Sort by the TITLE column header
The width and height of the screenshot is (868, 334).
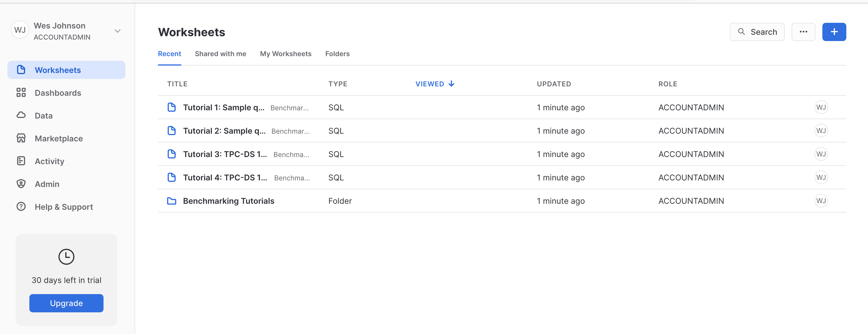[x=177, y=83]
